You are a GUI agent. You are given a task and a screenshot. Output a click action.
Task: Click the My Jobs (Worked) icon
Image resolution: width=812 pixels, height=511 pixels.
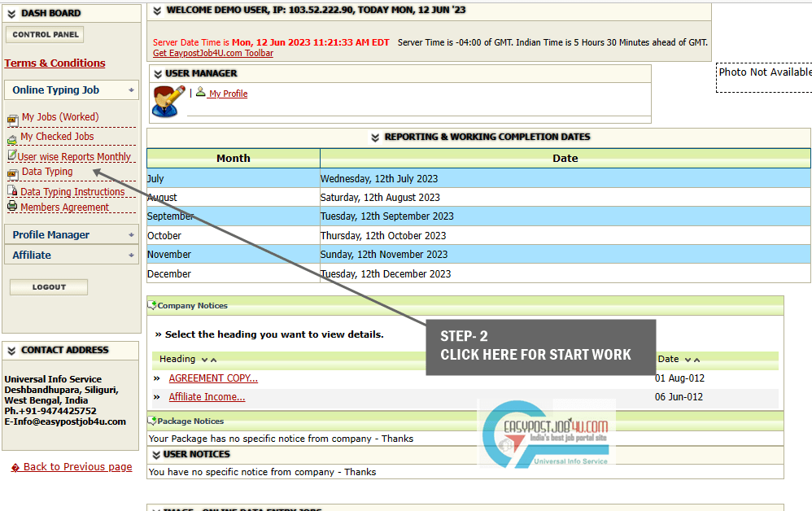[13, 120]
